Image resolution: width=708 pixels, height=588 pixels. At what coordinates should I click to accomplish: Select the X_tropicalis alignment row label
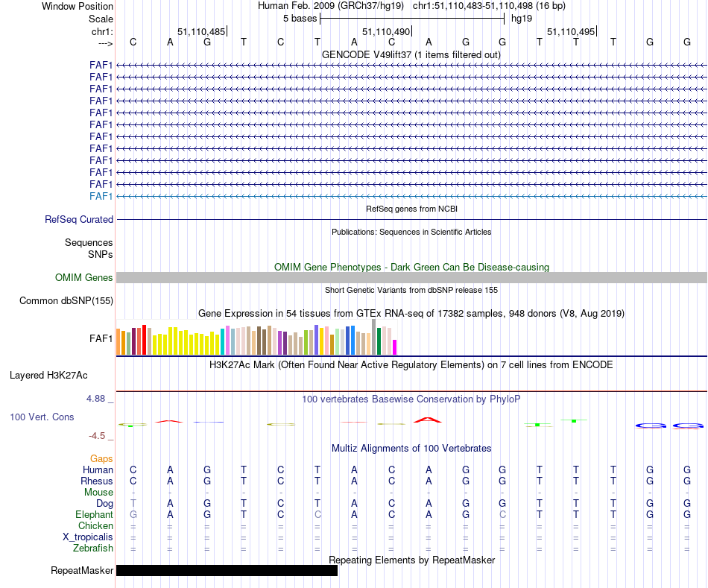[88, 537]
